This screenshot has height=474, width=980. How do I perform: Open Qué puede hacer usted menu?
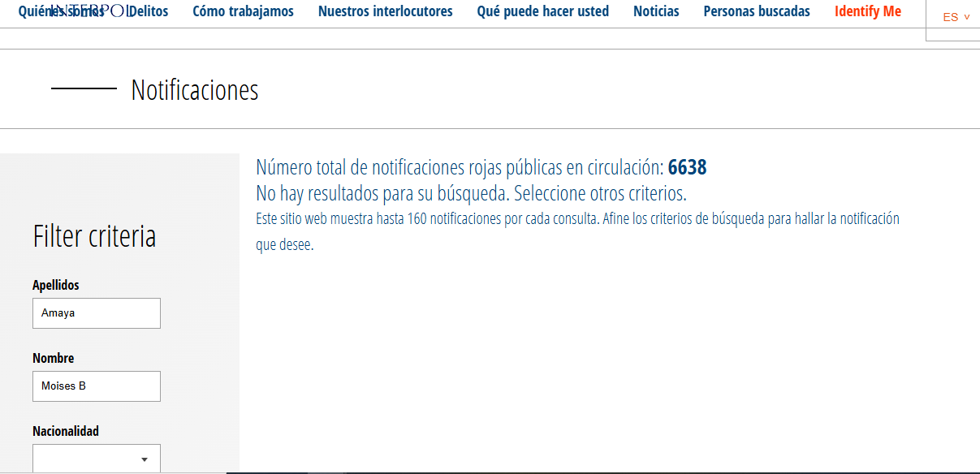(x=542, y=12)
